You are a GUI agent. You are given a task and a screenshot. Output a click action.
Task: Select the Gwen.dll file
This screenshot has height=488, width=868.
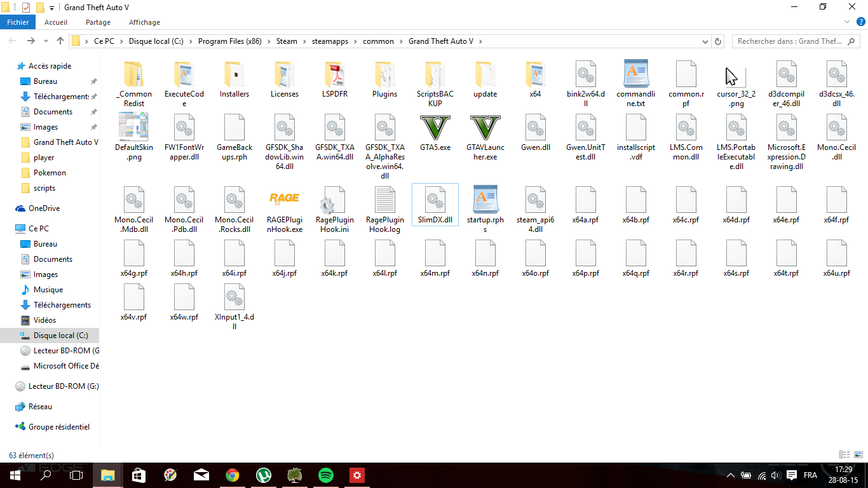536,128
